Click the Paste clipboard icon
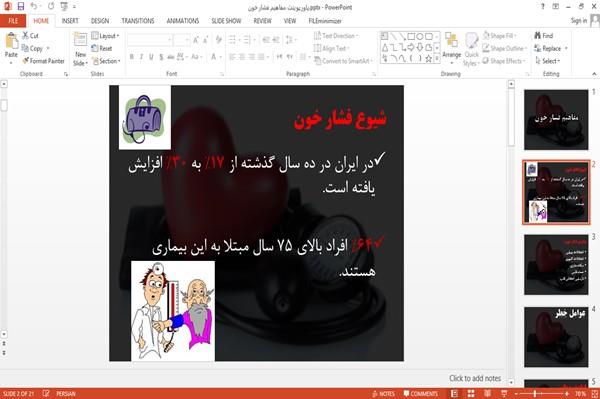This screenshot has width=600, height=399. (x=11, y=41)
